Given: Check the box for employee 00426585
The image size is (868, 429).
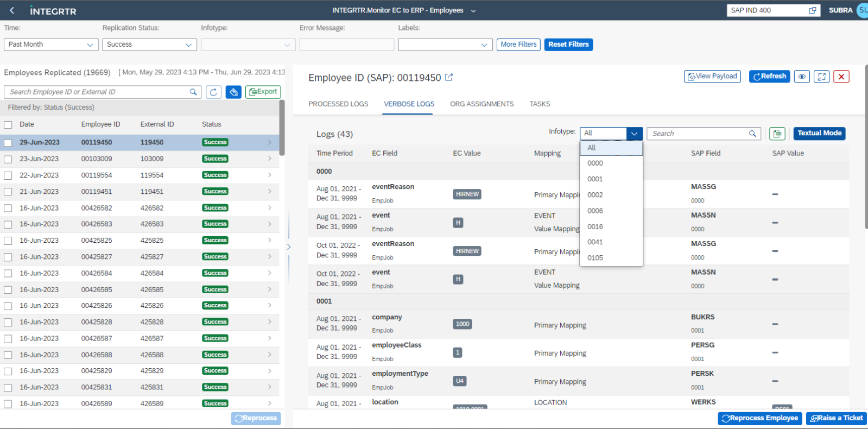Looking at the screenshot, I should (8, 289).
